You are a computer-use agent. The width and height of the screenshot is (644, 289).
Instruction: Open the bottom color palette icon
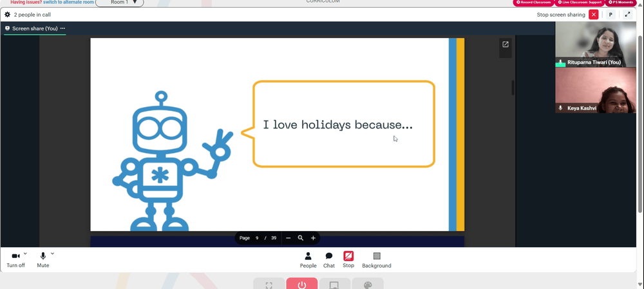[368, 284]
